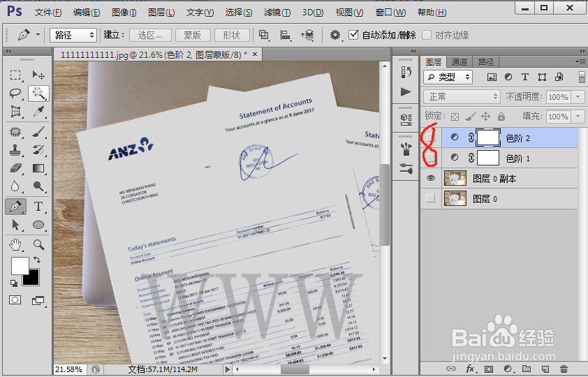
Task: Add layer style fx
Action: tap(471, 369)
